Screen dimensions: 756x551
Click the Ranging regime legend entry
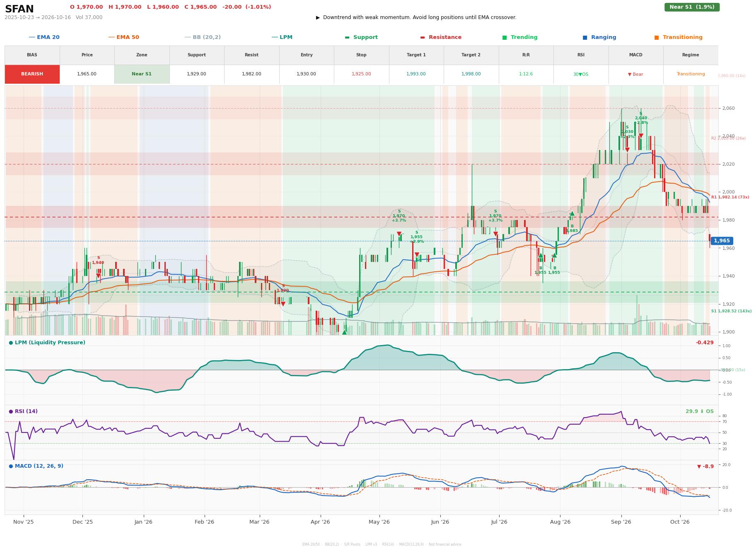[599, 37]
